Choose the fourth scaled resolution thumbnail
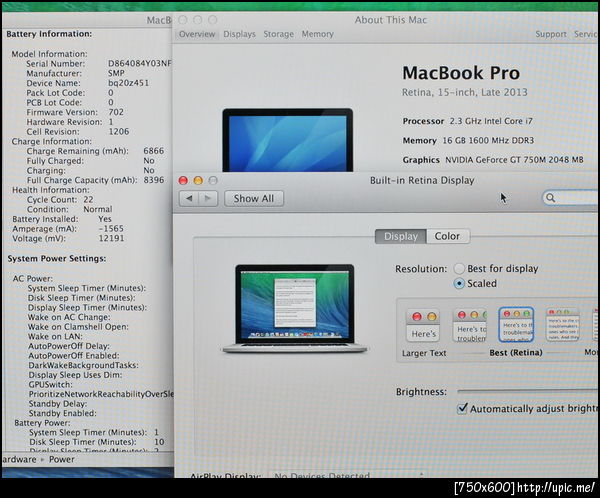The height and width of the screenshot is (498, 600). point(562,325)
